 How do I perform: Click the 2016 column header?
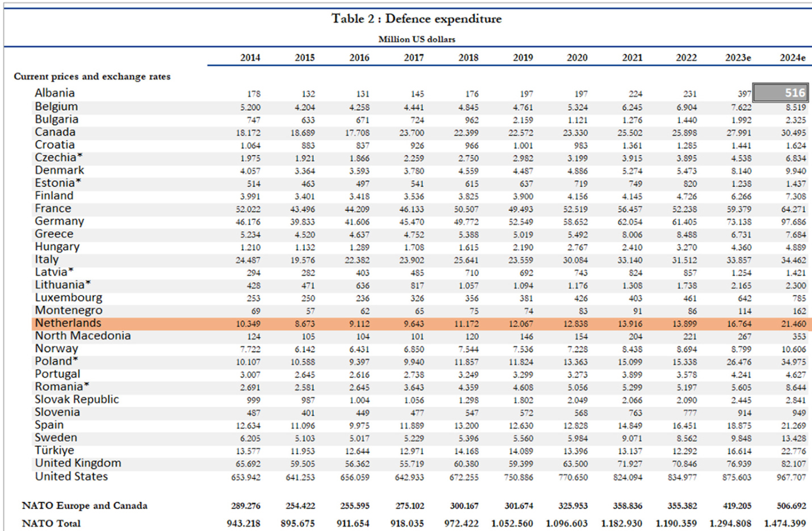pyautogui.click(x=359, y=57)
